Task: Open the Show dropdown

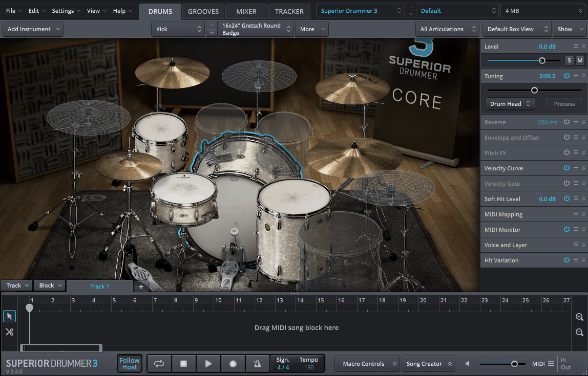Action: click(x=570, y=29)
